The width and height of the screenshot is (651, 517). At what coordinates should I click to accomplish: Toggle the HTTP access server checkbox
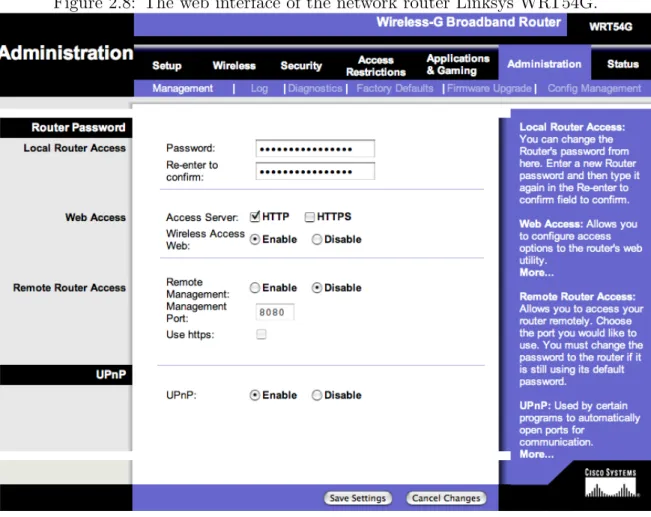[x=255, y=216]
